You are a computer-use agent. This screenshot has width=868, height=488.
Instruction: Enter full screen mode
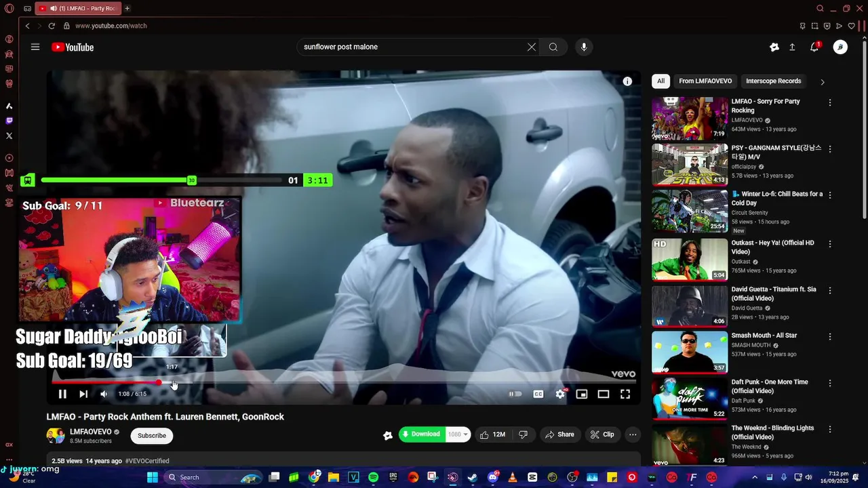pyautogui.click(x=625, y=394)
